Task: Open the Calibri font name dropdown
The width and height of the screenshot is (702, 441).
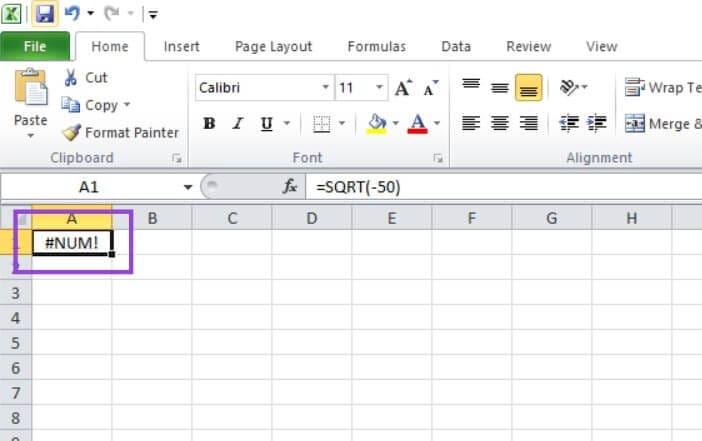Action: click(x=326, y=88)
